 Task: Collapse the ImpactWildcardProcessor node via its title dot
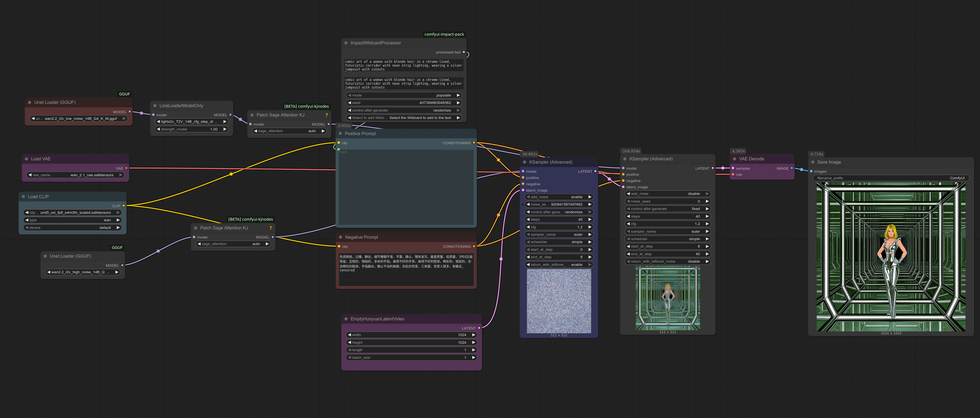346,43
